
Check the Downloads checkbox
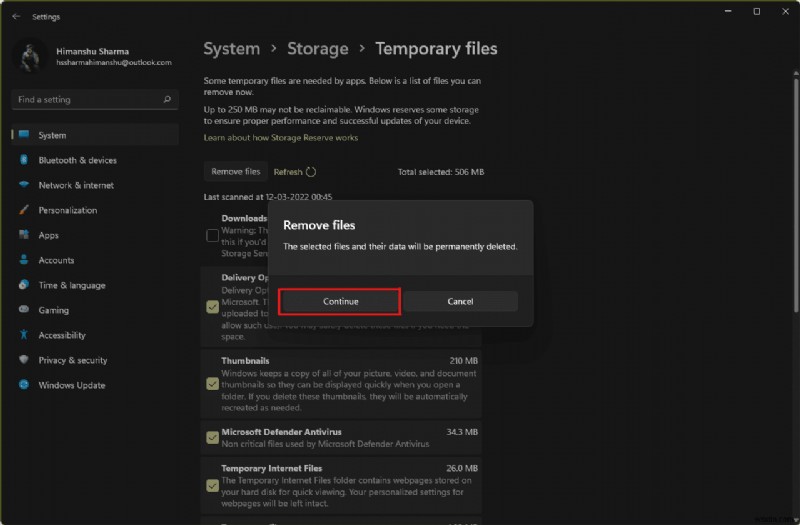click(212, 235)
